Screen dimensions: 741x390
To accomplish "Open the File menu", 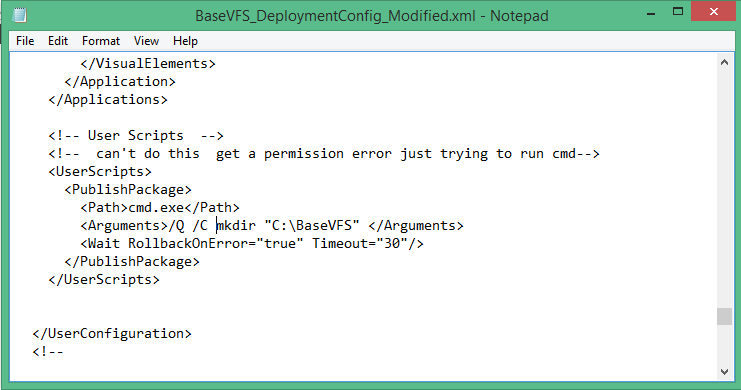I will click(x=25, y=41).
